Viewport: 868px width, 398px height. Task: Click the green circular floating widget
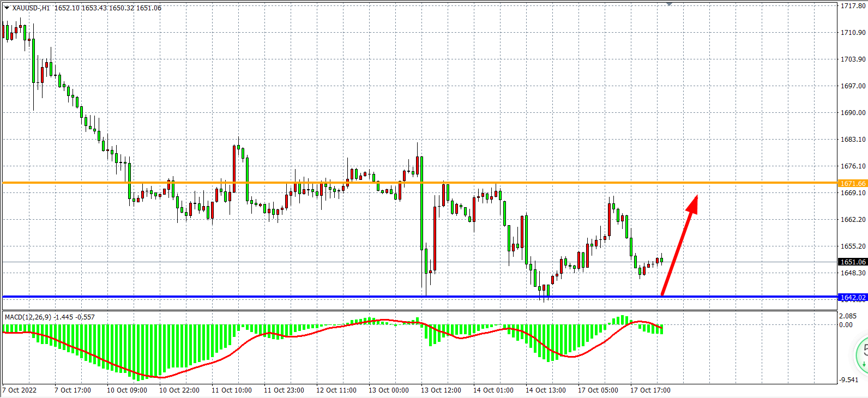tap(862, 353)
